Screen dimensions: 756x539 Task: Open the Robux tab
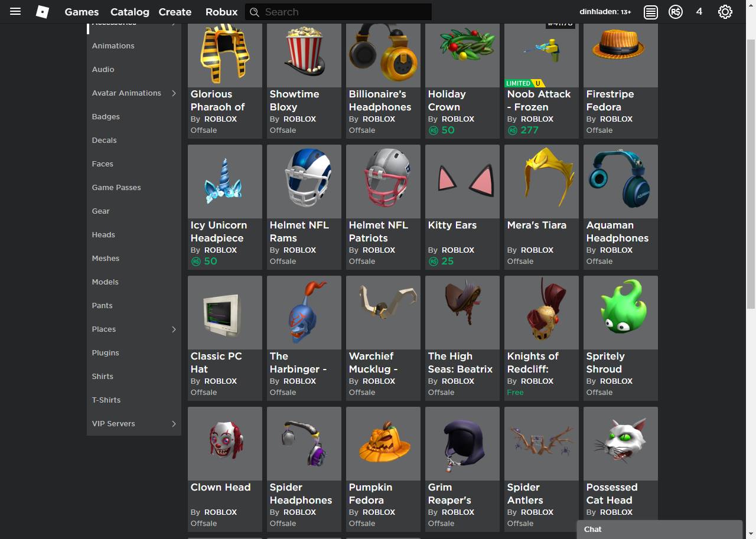click(x=221, y=12)
